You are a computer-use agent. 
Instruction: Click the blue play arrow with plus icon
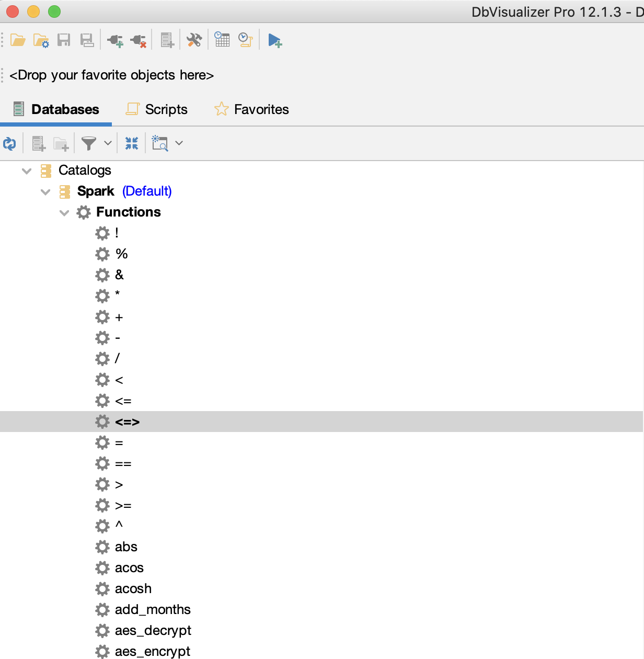(275, 40)
